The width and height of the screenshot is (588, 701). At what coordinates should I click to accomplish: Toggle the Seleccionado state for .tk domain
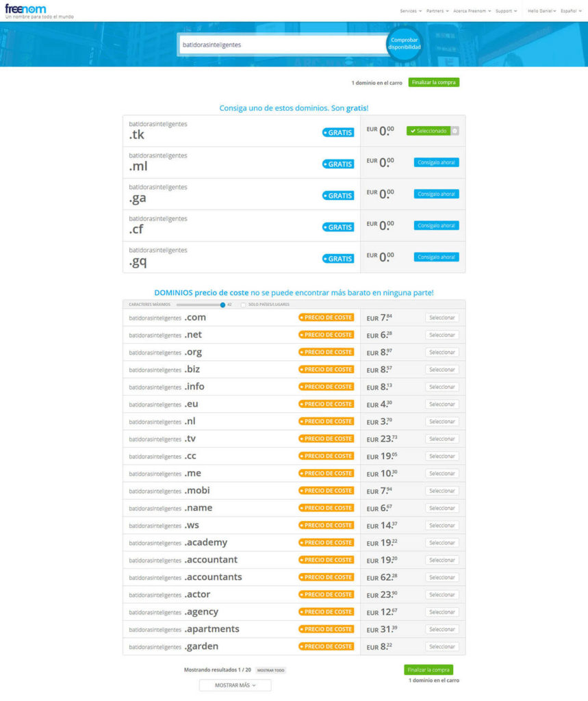pos(429,131)
